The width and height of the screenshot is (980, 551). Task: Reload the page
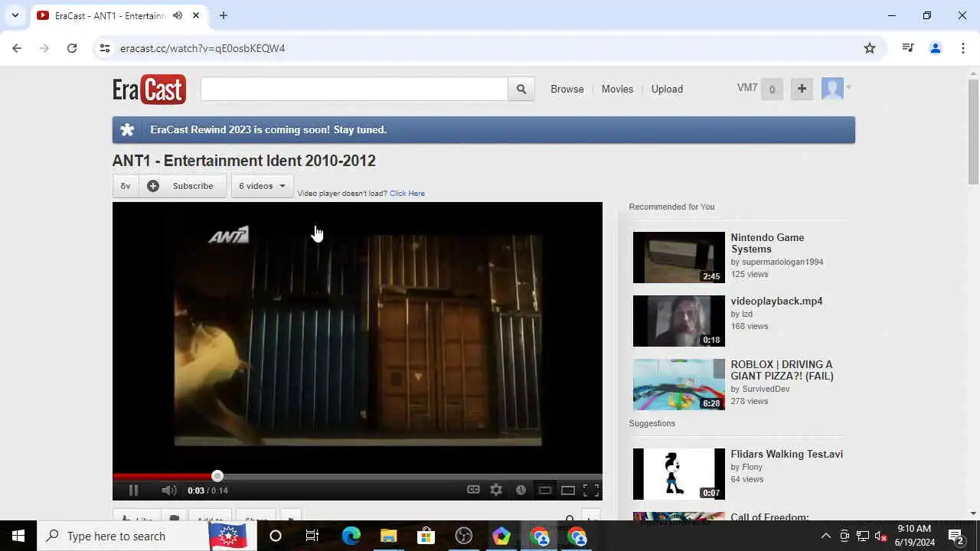click(x=72, y=48)
